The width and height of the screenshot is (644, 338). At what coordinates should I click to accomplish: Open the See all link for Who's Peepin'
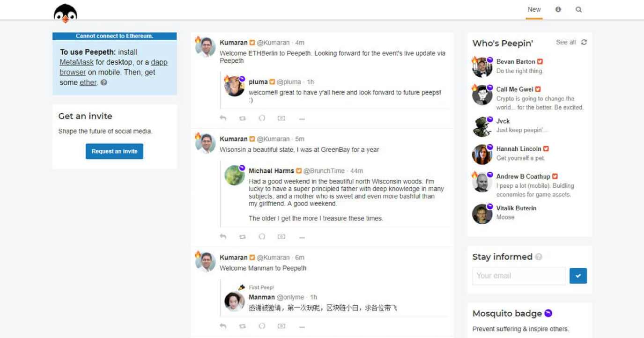[565, 42]
